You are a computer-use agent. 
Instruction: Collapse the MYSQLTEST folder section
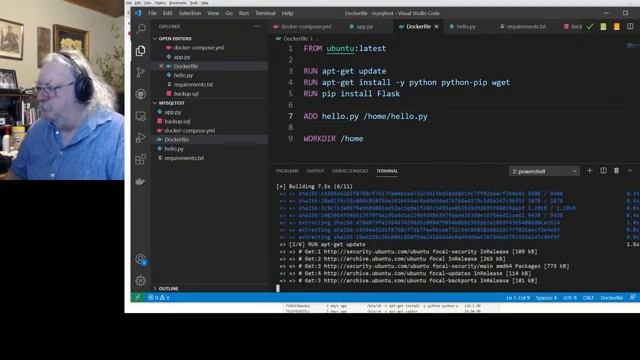pos(171,103)
